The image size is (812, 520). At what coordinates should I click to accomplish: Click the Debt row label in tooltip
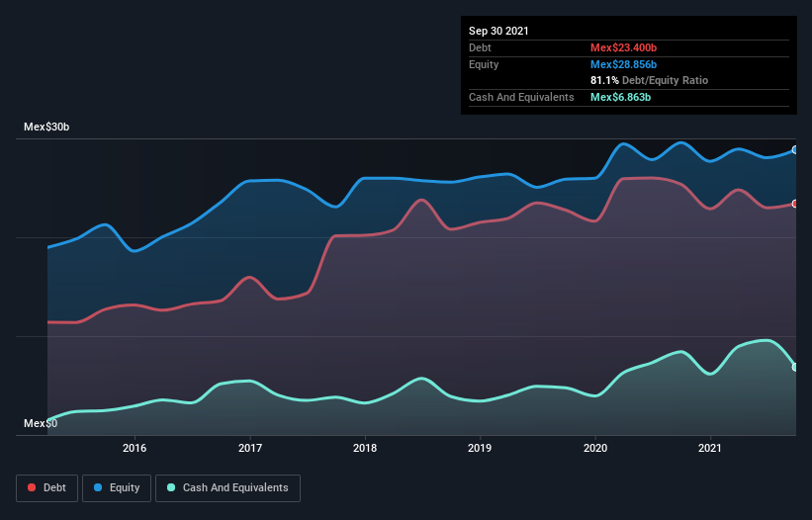[480, 47]
